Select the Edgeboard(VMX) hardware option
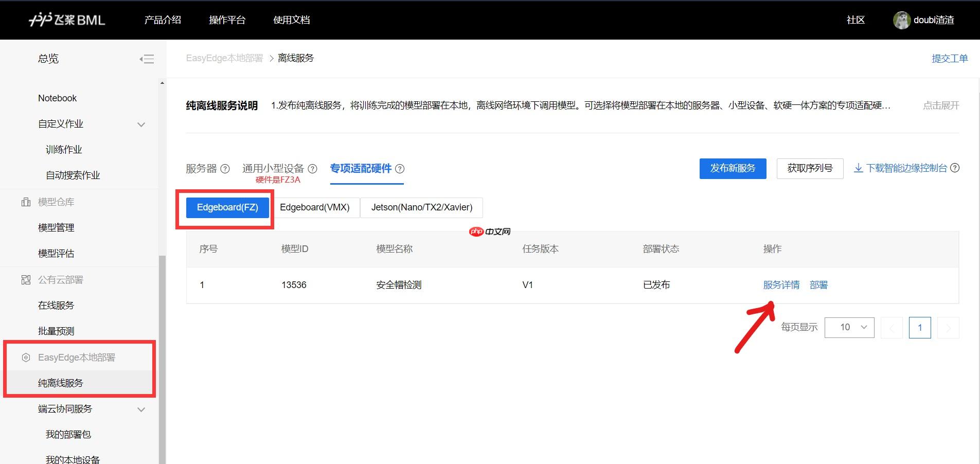 [x=315, y=207]
